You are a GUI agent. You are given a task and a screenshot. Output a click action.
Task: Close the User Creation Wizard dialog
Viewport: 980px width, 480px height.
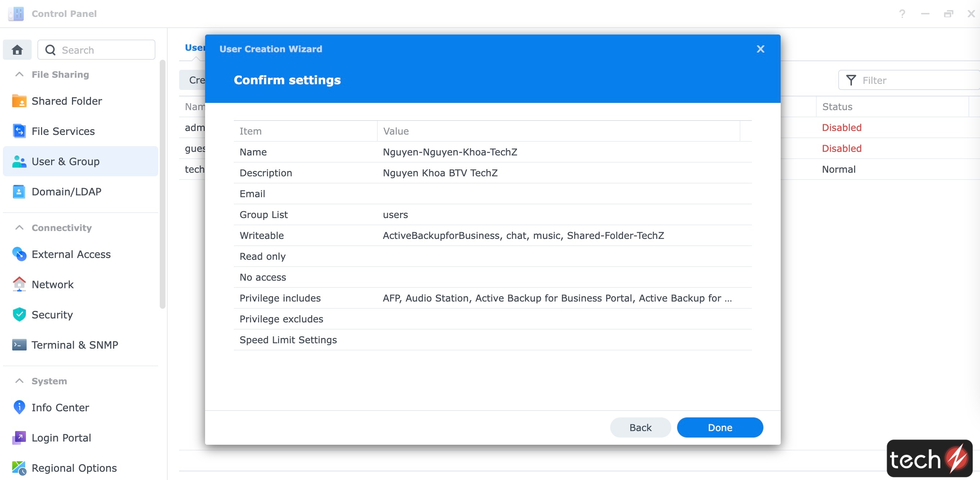761,49
